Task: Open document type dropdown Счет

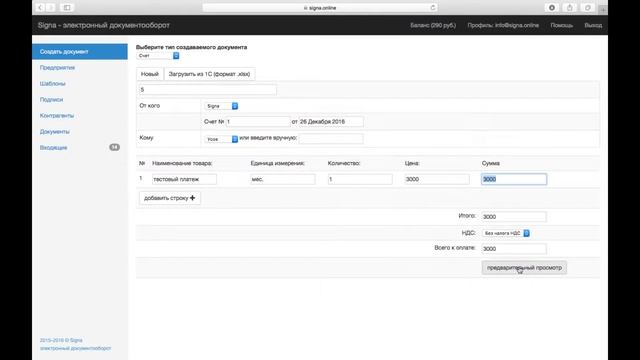Action: coord(158,56)
